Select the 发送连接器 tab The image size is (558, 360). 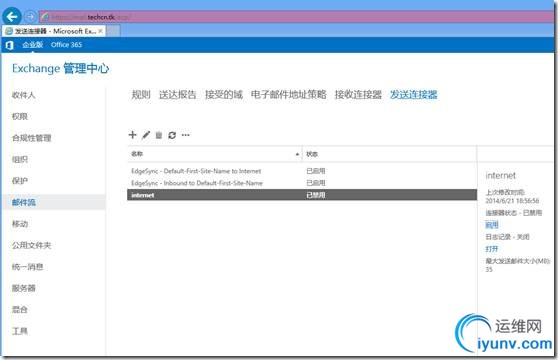[414, 95]
